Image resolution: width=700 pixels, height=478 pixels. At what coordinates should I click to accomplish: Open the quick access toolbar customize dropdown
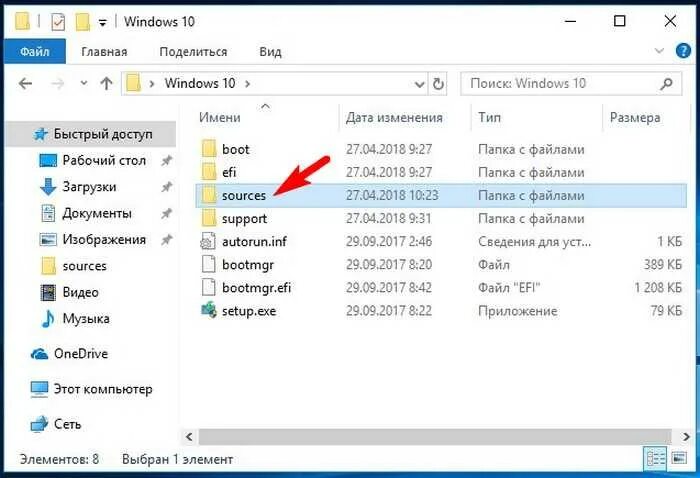(x=103, y=22)
